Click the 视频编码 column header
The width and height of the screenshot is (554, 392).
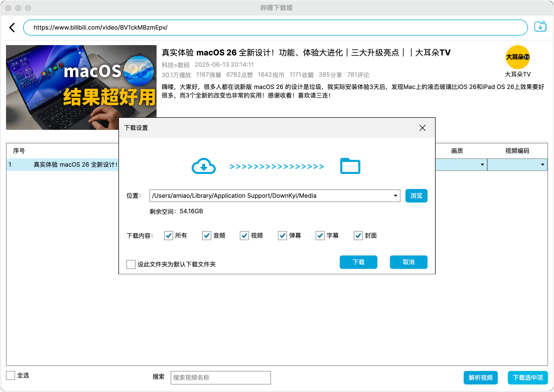[517, 151]
